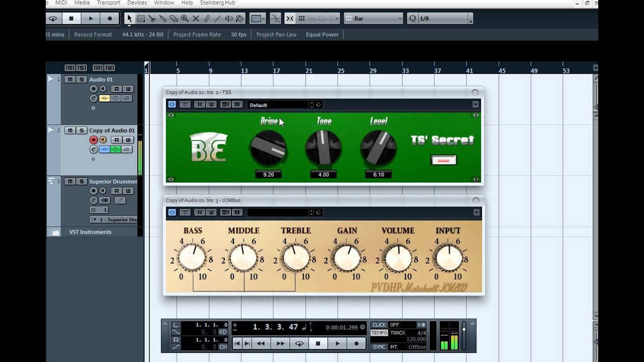This screenshot has width=644, height=362.
Task: Bypass the TSS plugin with power button
Action: 172,105
